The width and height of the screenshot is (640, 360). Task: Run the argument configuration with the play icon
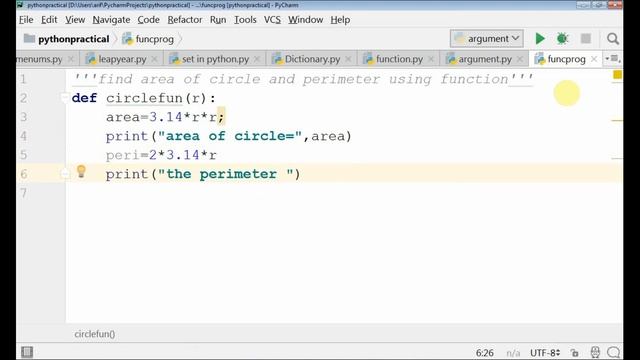(540, 39)
